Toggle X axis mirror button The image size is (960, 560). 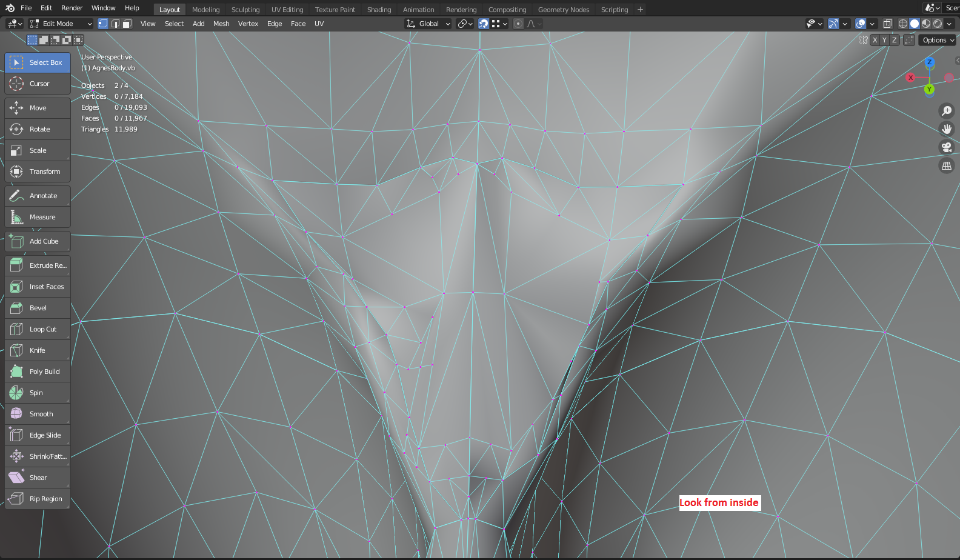[875, 40]
